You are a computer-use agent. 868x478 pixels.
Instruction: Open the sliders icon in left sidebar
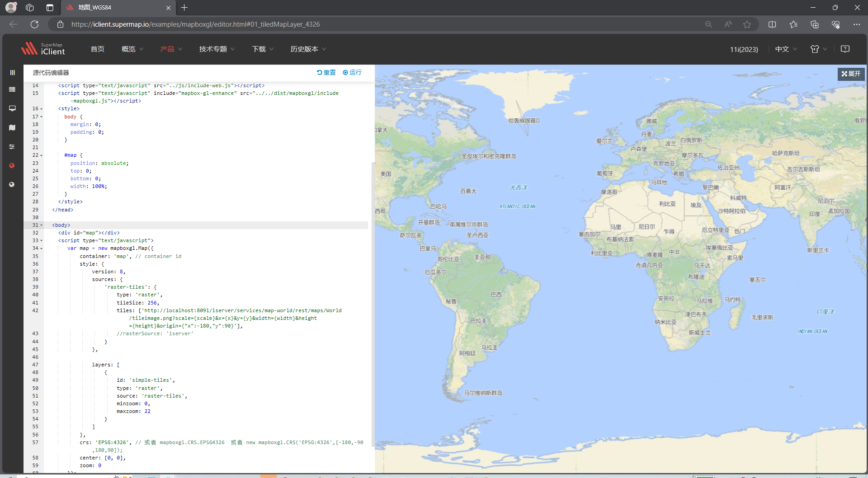pos(12,147)
